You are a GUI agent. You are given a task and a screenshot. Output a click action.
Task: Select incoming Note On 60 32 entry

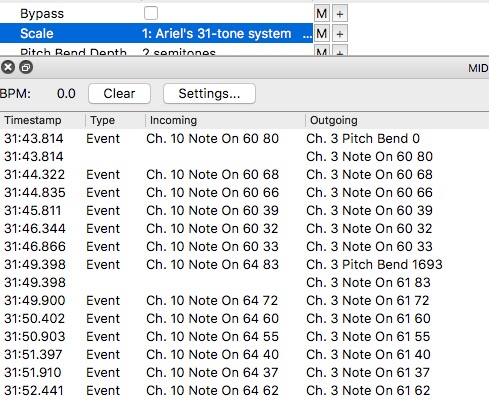pyautogui.click(x=212, y=229)
